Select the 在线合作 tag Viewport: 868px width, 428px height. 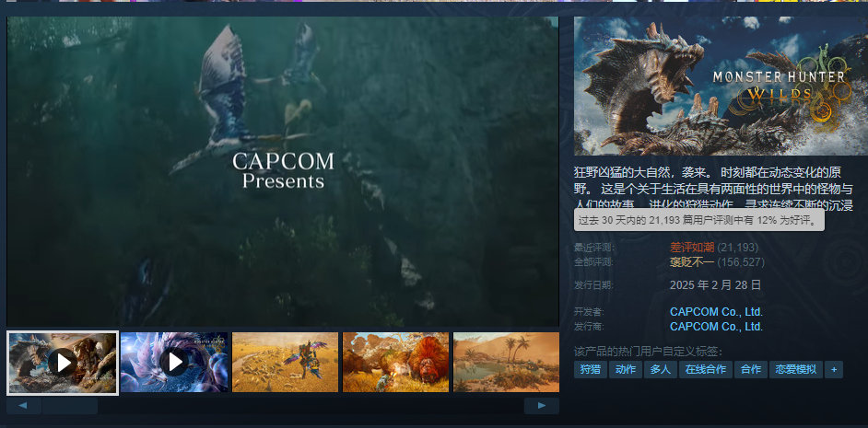pos(706,369)
